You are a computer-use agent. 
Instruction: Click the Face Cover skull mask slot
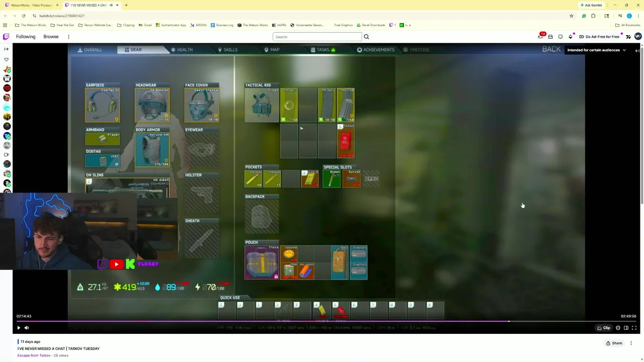pyautogui.click(x=201, y=105)
